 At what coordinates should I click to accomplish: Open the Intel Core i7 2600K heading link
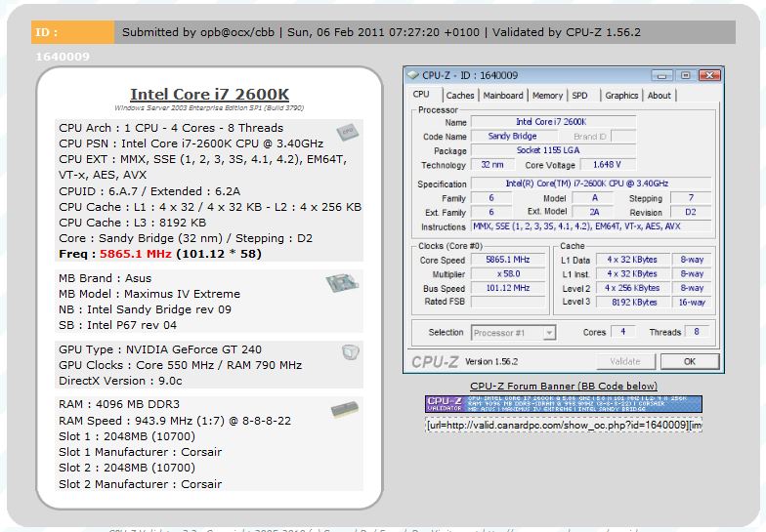pyautogui.click(x=209, y=94)
